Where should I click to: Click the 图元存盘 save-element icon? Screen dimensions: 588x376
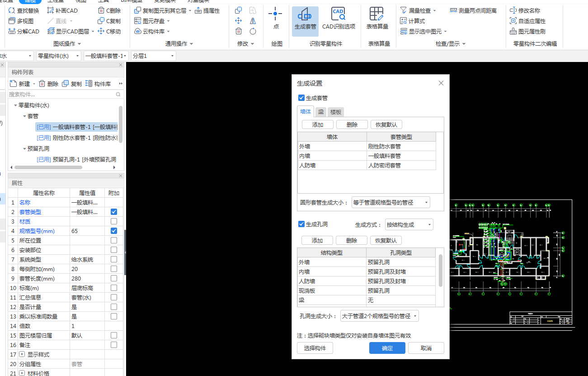[138, 21]
